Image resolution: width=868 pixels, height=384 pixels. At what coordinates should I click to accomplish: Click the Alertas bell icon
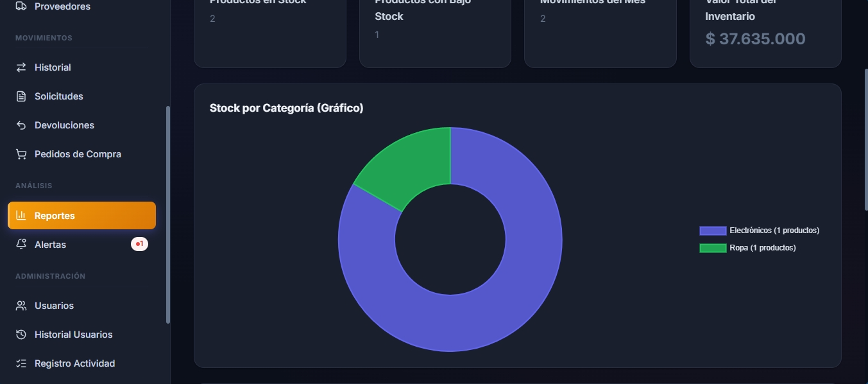coord(21,245)
